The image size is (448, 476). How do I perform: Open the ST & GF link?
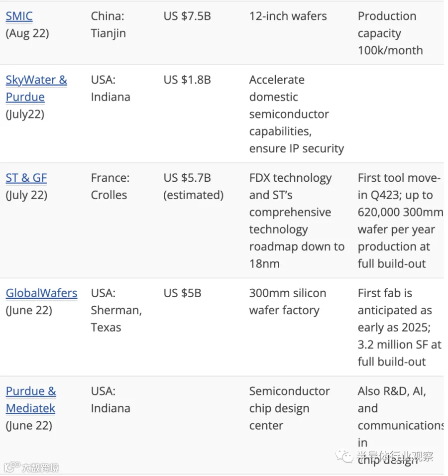26,178
